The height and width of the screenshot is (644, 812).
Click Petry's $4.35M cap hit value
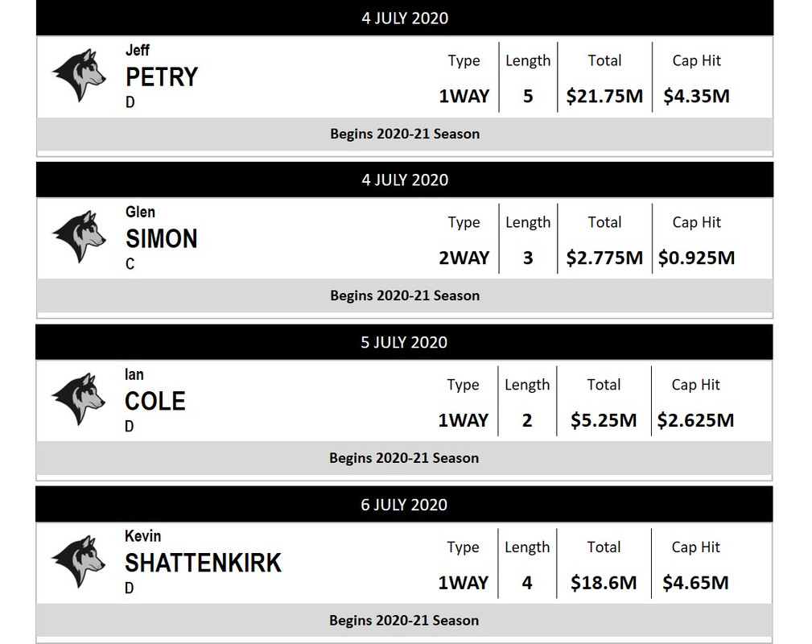(x=697, y=96)
